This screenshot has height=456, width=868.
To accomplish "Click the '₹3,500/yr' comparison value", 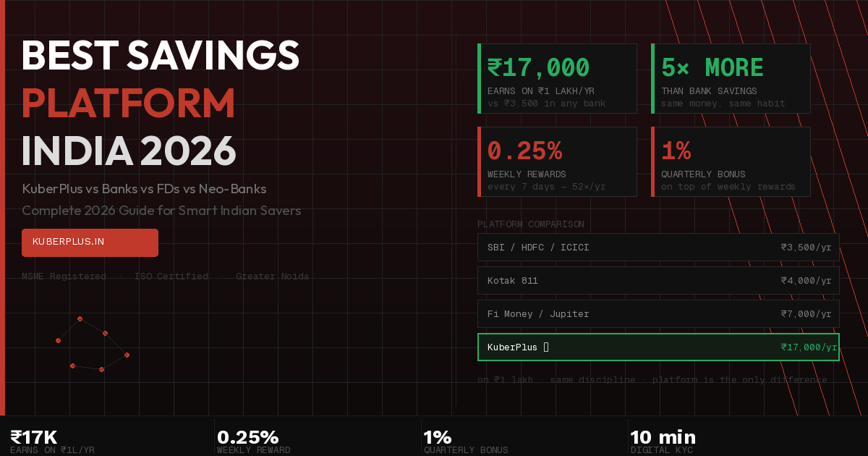I will [x=807, y=248].
